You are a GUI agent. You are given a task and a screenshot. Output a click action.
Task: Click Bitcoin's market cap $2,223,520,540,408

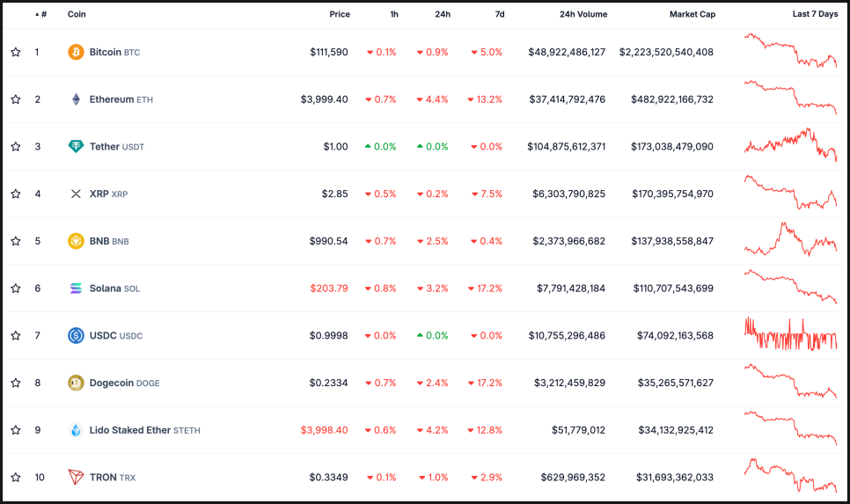[666, 52]
